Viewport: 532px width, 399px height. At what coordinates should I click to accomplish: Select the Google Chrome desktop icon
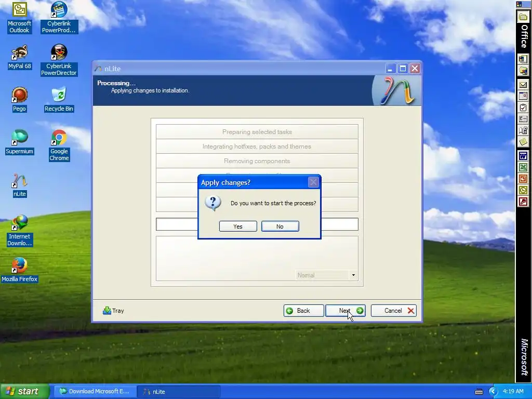(59, 145)
